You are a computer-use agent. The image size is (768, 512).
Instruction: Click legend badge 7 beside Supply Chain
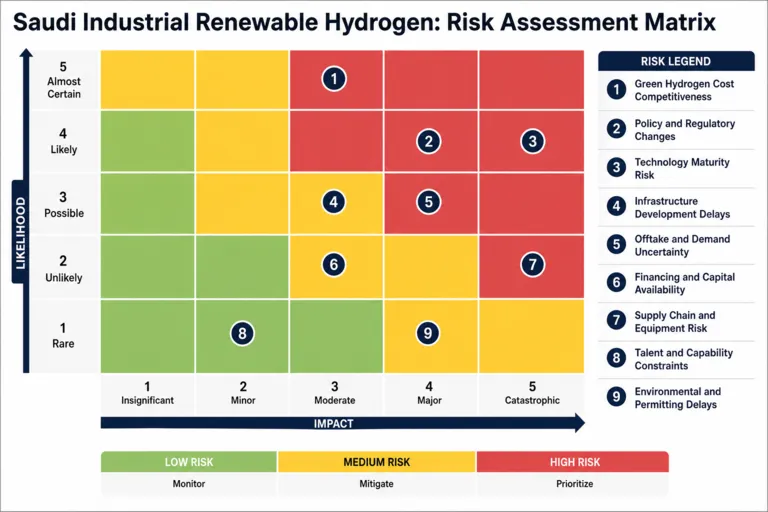616,320
